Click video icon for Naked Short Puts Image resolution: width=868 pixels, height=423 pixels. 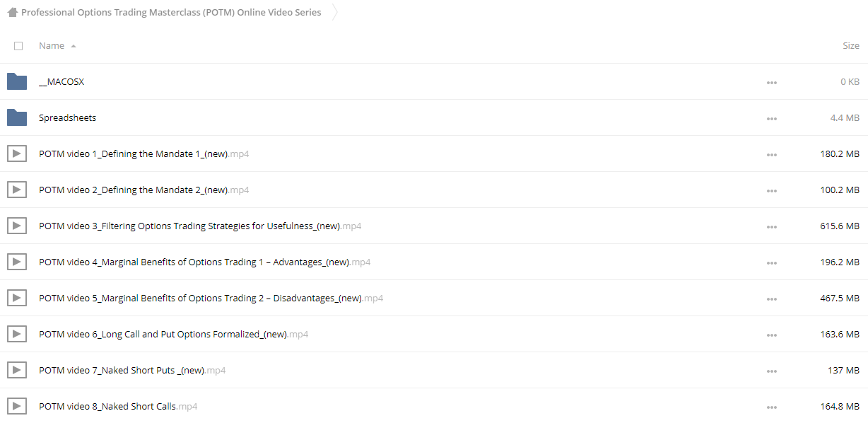click(17, 370)
